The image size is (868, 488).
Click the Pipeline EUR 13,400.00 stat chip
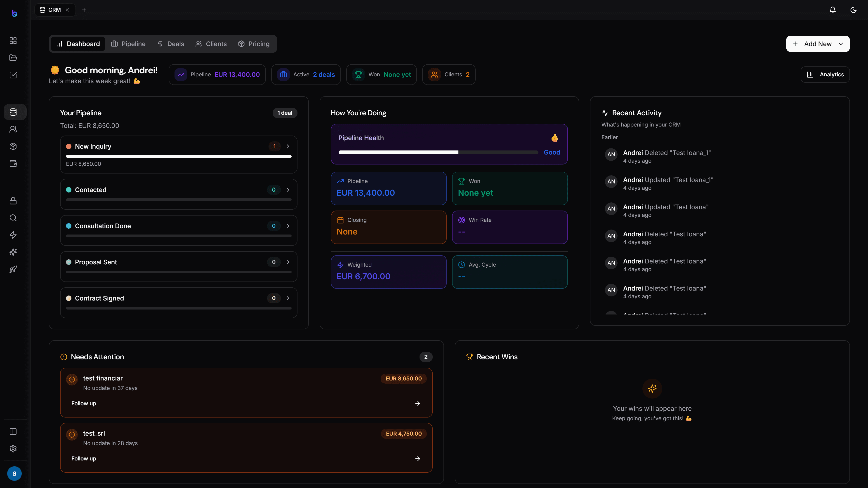click(217, 74)
